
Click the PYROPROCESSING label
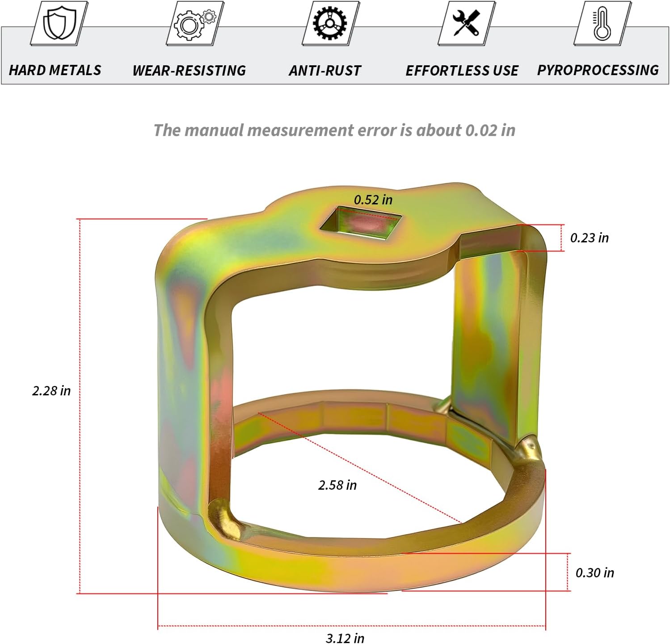pyautogui.click(x=598, y=70)
